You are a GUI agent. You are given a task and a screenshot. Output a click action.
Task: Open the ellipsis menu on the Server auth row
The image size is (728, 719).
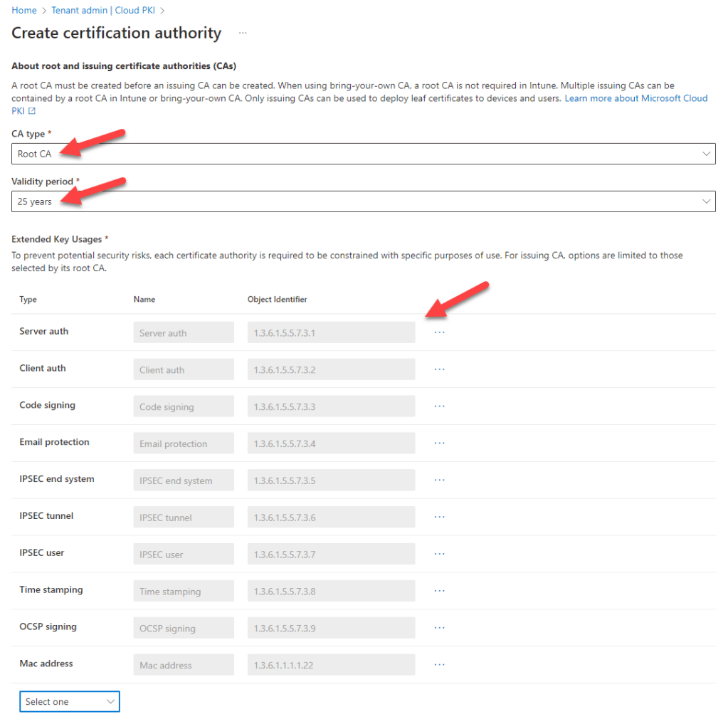coord(439,331)
